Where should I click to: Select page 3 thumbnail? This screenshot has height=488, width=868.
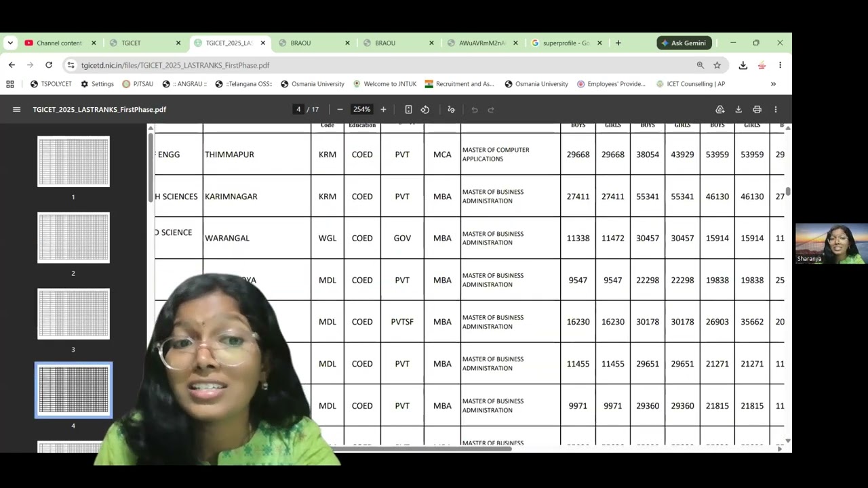tap(73, 314)
